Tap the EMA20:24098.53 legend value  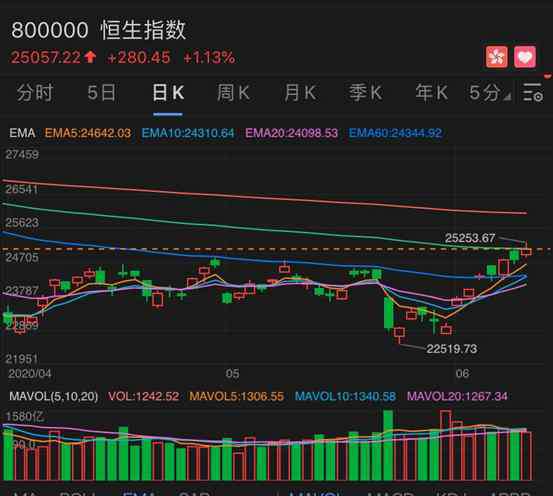(292, 133)
